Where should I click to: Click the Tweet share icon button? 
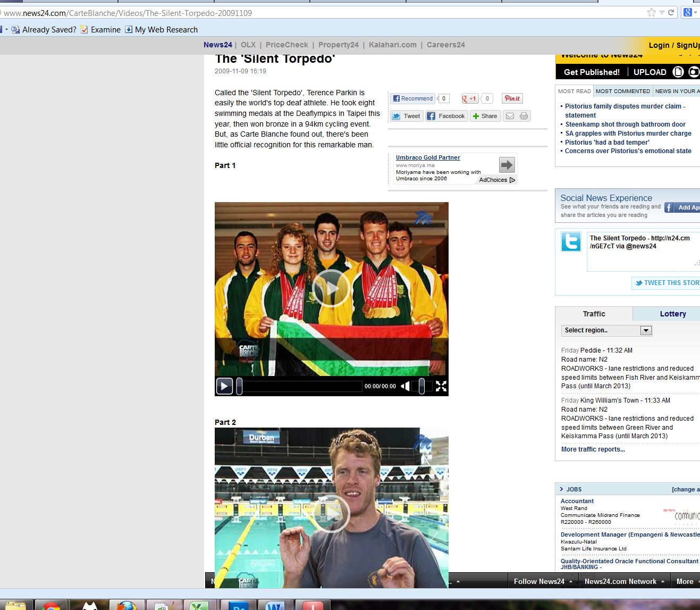(407, 116)
